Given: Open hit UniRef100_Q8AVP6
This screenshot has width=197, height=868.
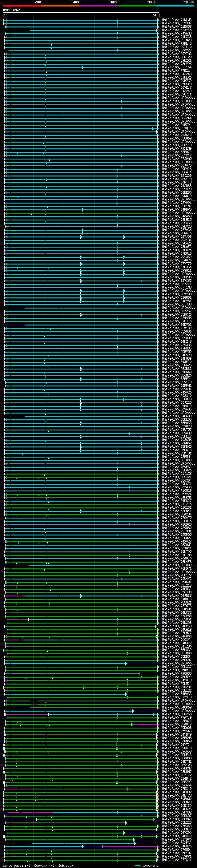Looking at the screenshot, I should pyautogui.click(x=177, y=64).
